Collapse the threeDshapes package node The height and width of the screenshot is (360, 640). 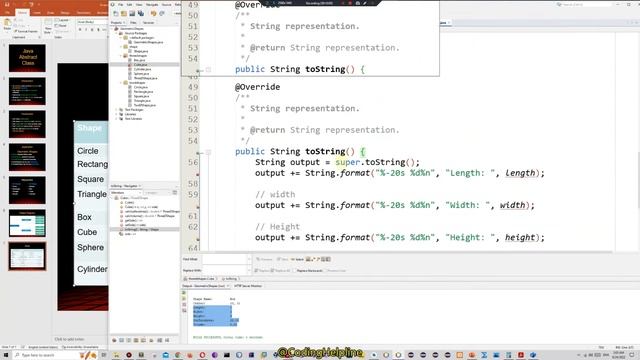[x=121, y=56]
